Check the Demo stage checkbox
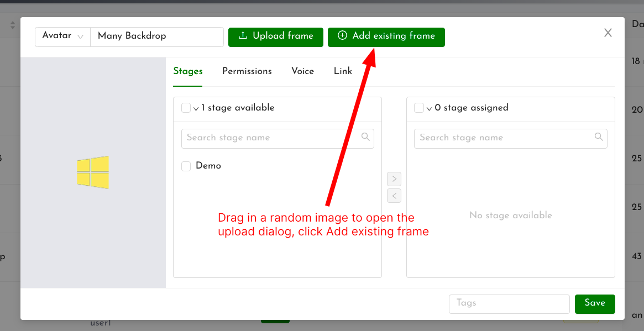This screenshot has height=331, width=644. tap(186, 166)
